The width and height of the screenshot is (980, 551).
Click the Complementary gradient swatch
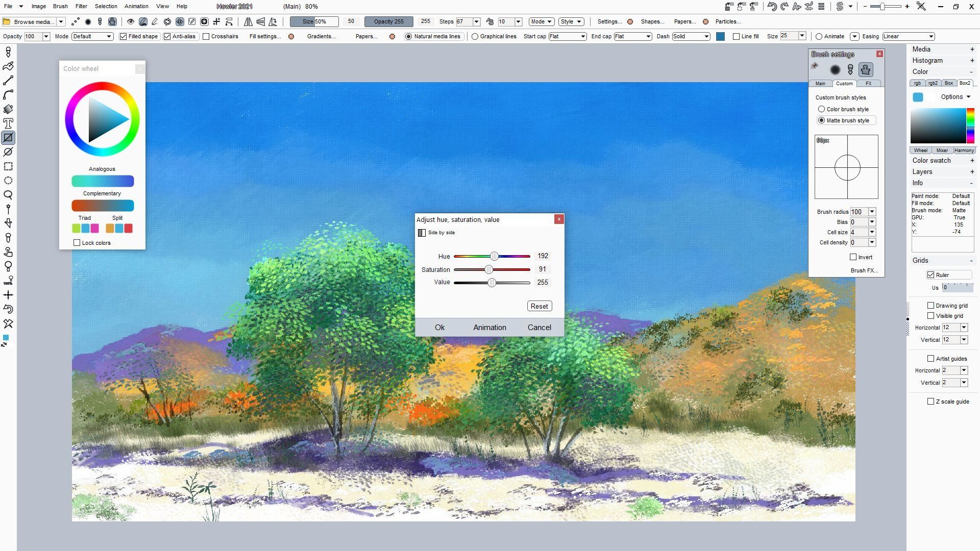coord(103,206)
